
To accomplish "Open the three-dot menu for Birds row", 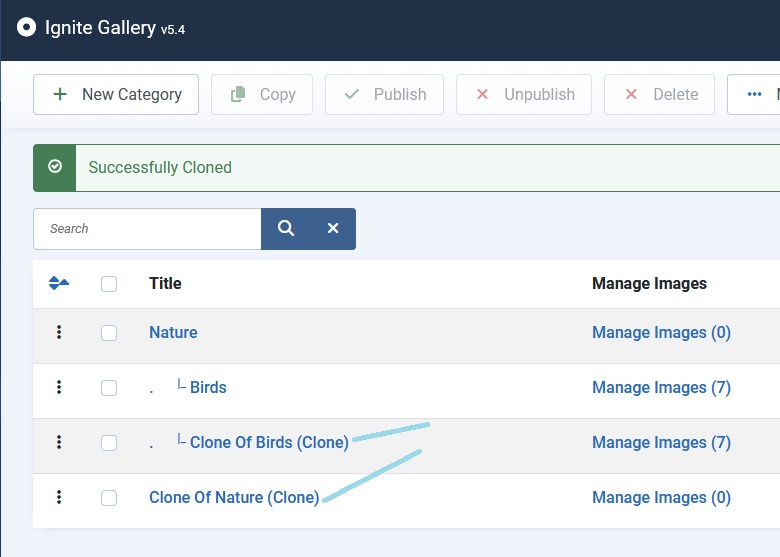I will [x=59, y=388].
